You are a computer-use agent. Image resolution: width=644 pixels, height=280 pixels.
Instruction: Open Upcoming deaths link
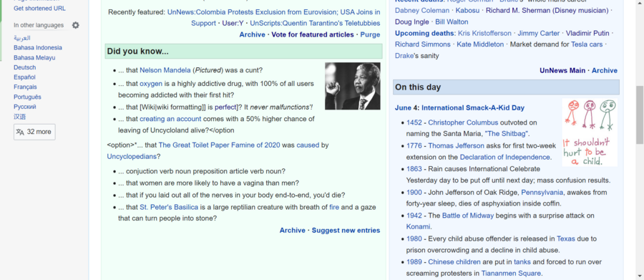425,33
